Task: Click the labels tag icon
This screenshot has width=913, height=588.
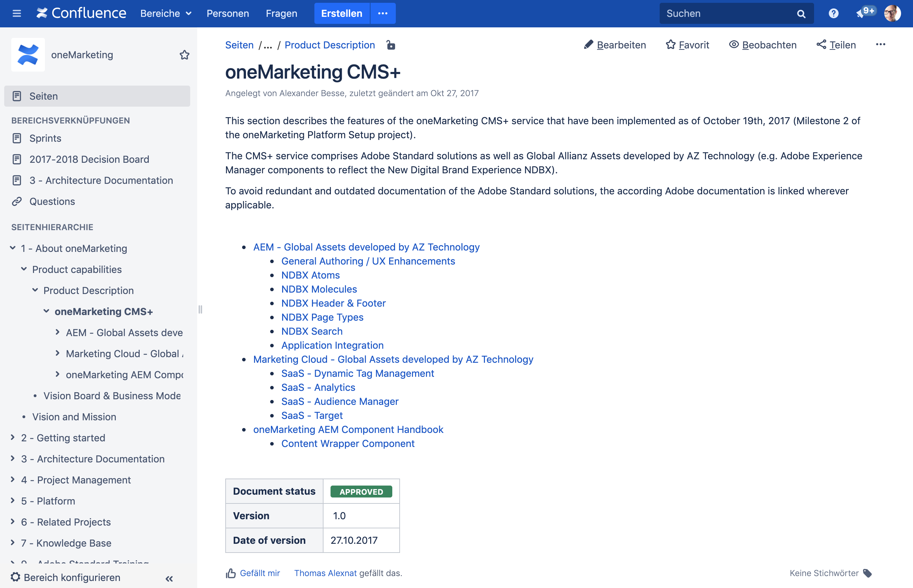Action: (867, 573)
